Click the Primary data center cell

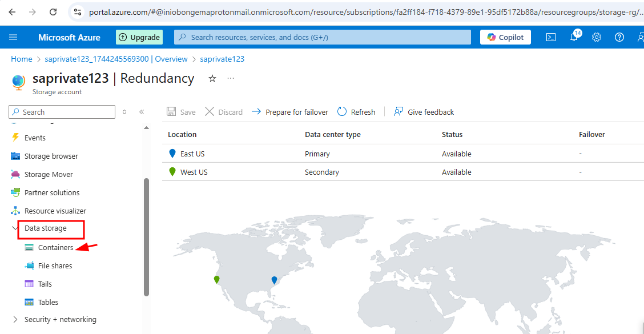coord(317,154)
